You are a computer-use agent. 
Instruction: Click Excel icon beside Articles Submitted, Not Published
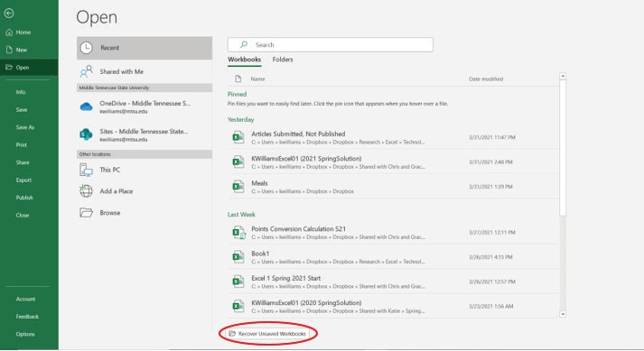[x=238, y=137]
